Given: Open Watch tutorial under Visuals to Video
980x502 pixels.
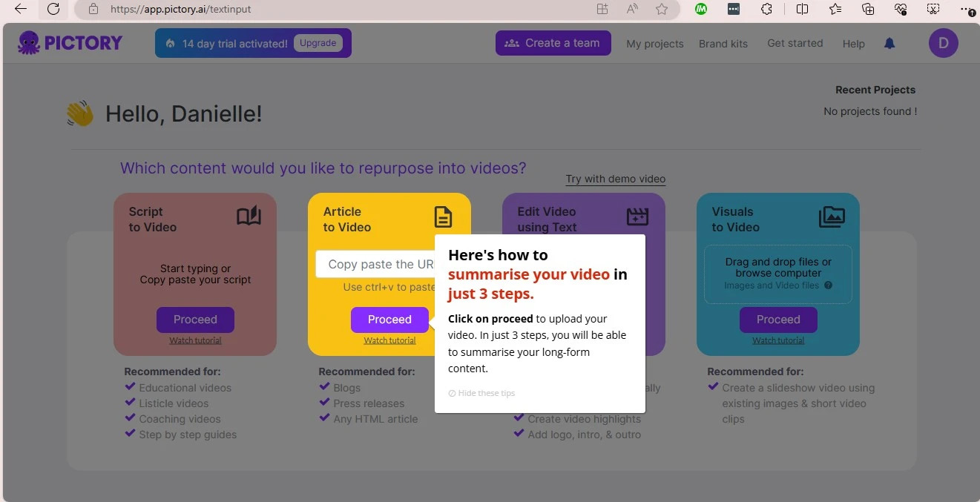Looking at the screenshot, I should point(778,340).
